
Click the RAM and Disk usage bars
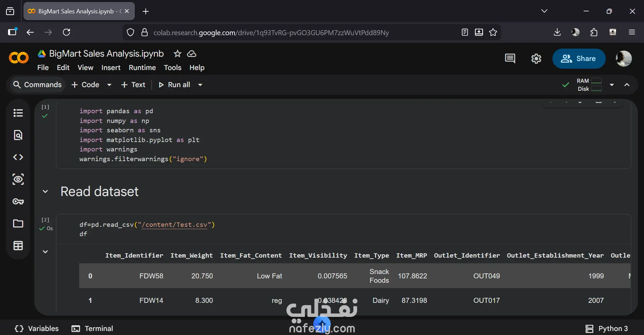point(589,85)
